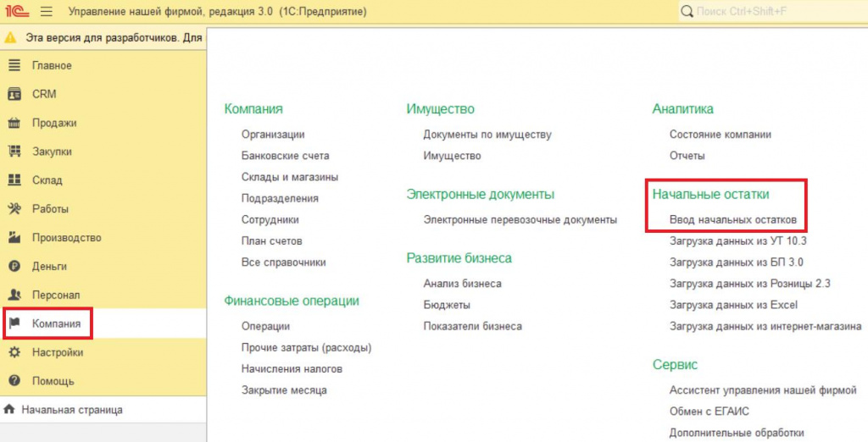Open План счетов
Screen dimensions: 868x442
click(272, 241)
